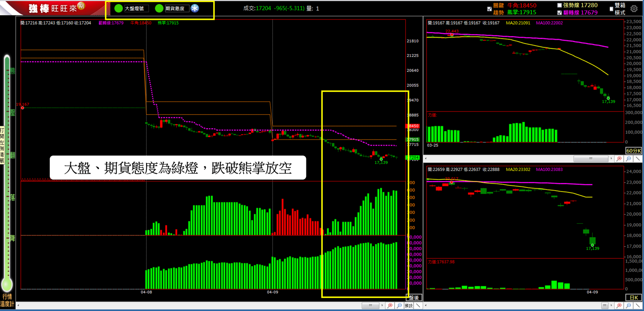Screen dimensions: 644x311
Task: Click the 期貨態度 label field
Action: click(177, 8)
